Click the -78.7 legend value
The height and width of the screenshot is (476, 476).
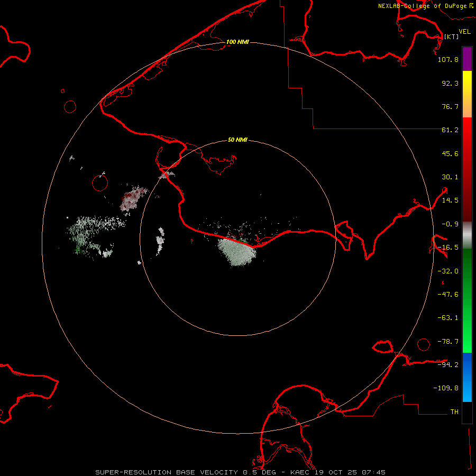click(x=448, y=342)
